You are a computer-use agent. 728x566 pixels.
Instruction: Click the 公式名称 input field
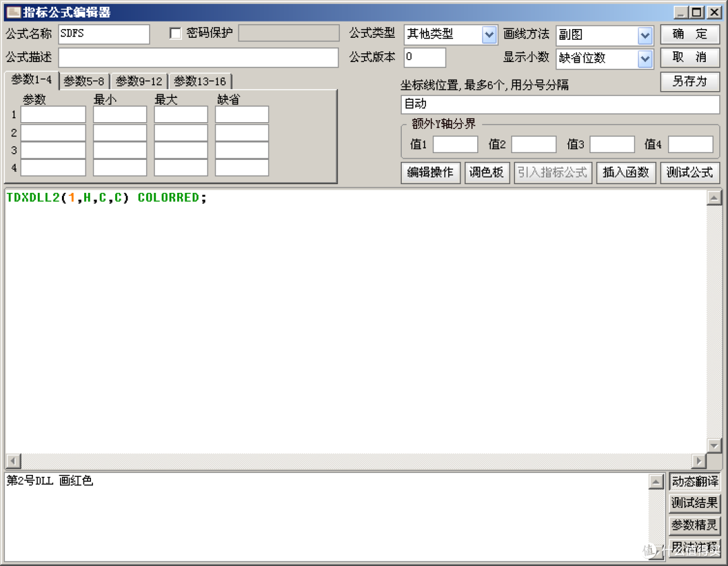(104, 34)
